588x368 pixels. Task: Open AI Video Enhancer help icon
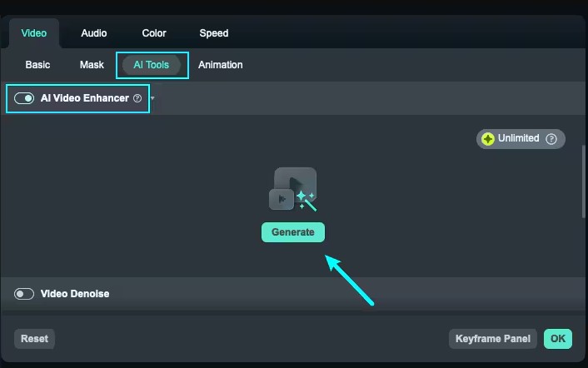coord(137,98)
